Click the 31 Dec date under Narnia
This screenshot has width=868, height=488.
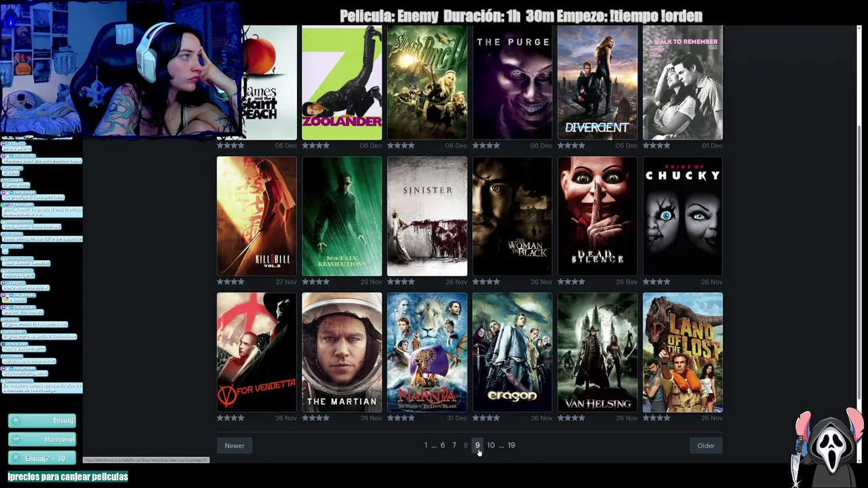pyautogui.click(x=456, y=418)
